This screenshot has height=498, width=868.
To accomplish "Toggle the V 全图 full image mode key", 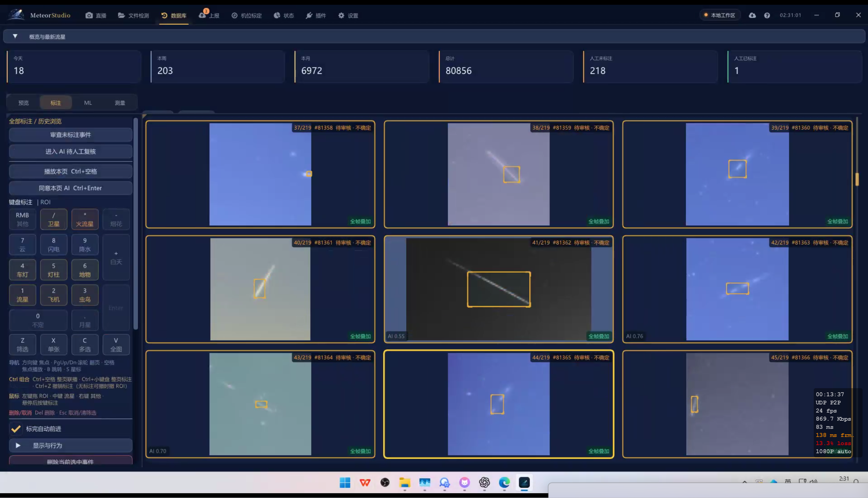I will click(x=116, y=344).
